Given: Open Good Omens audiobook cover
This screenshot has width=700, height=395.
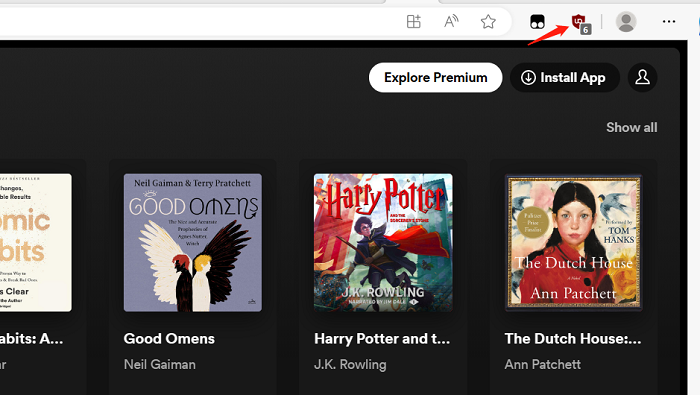Looking at the screenshot, I should [193, 242].
